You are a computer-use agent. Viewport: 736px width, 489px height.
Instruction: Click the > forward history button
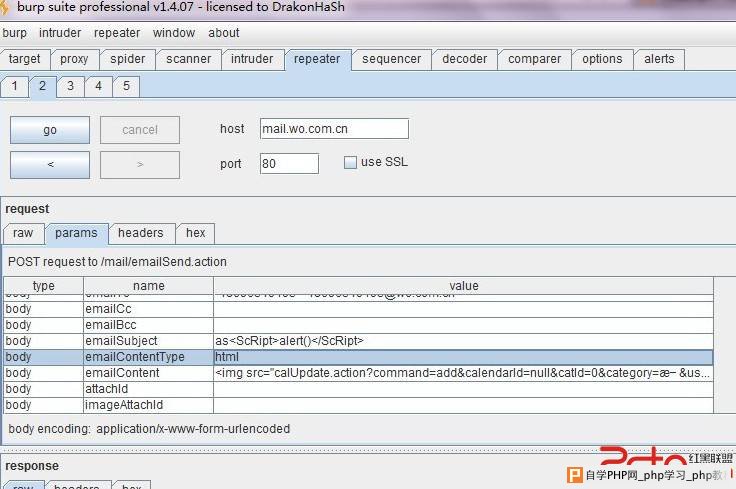140,165
